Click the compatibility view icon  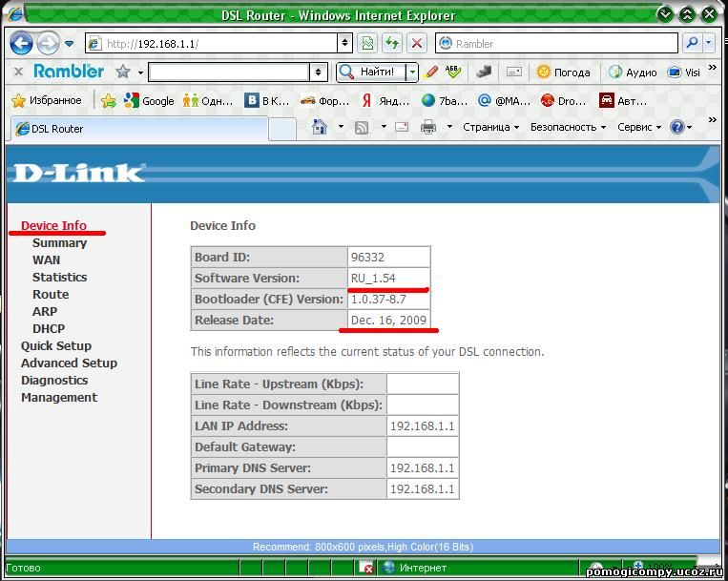[367, 44]
